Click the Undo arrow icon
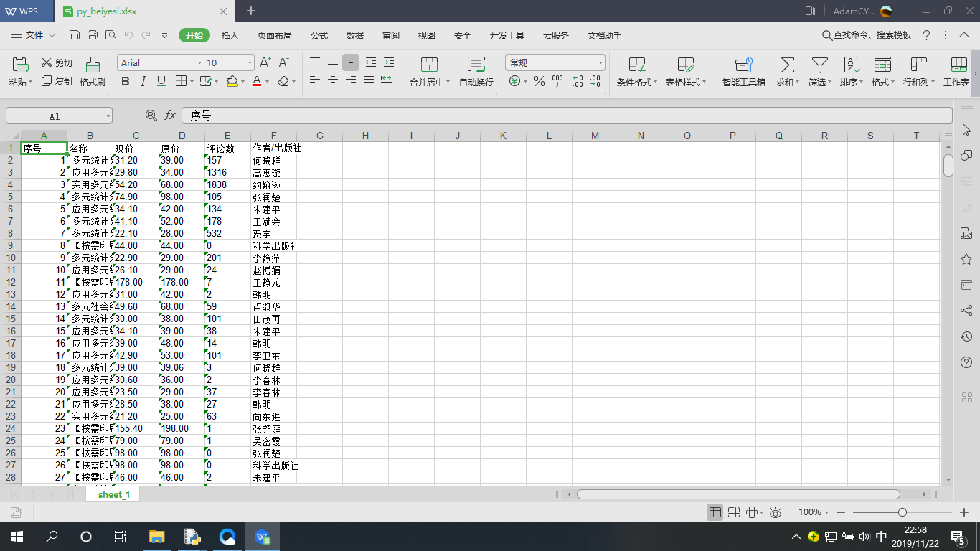The width and height of the screenshot is (980, 551). [x=128, y=35]
